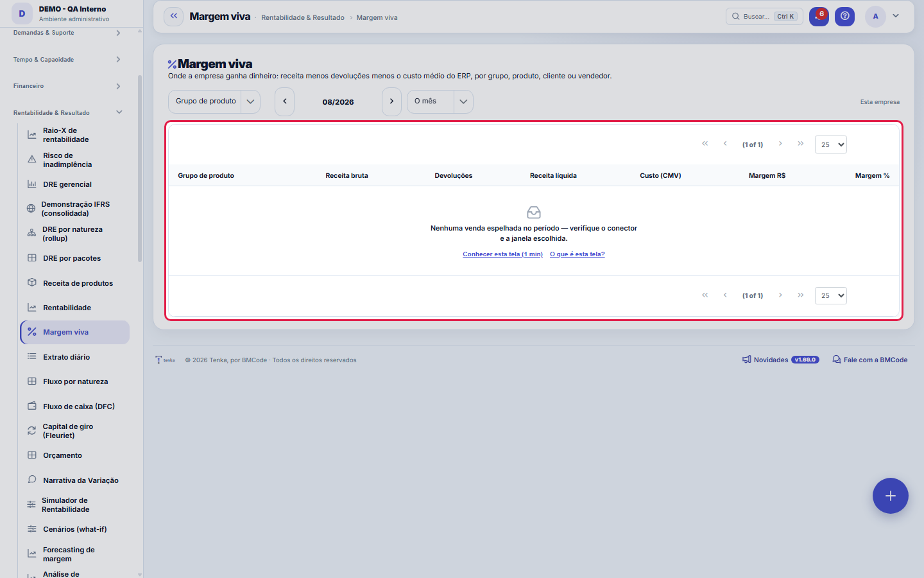The image size is (924, 578).
Task: Click O que é esta tela? link
Action: [577, 254]
